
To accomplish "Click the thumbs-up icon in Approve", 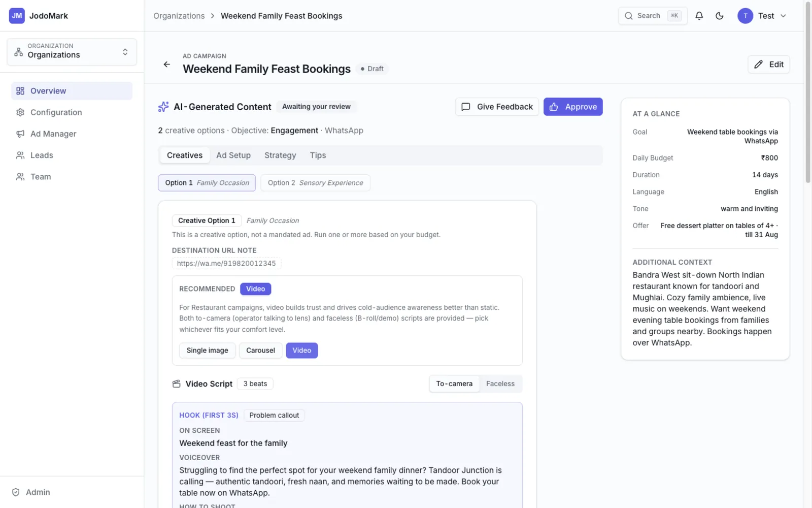I will pyautogui.click(x=554, y=107).
